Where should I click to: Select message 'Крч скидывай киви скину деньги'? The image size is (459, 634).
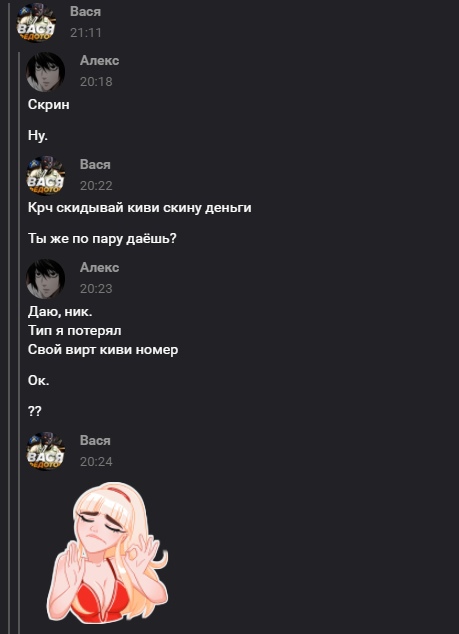[140, 208]
